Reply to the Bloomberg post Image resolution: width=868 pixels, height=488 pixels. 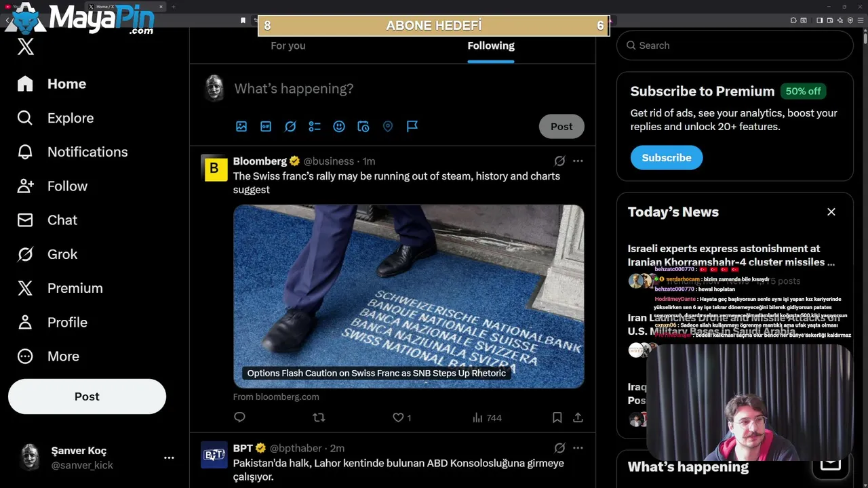pos(239,418)
